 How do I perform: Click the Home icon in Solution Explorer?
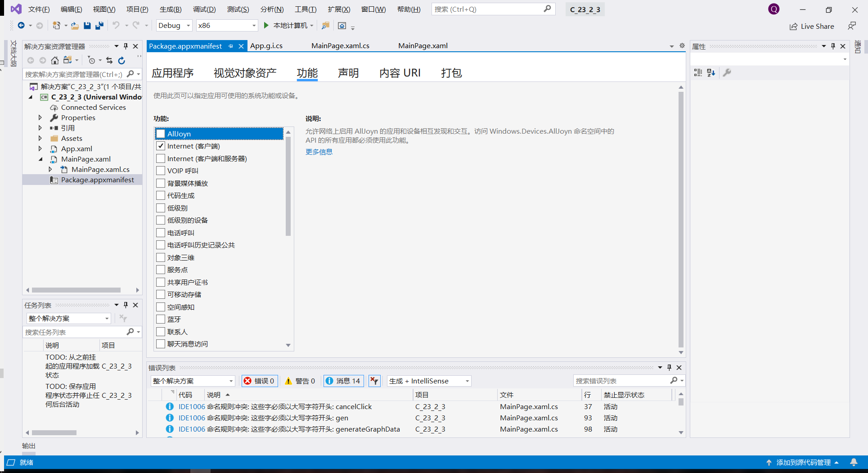pos(54,60)
